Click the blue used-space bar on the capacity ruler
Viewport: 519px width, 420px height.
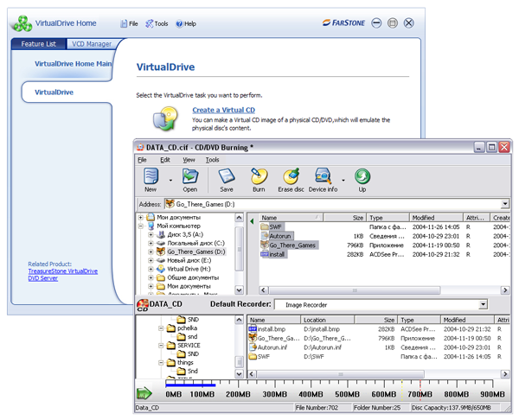[x=190, y=385]
